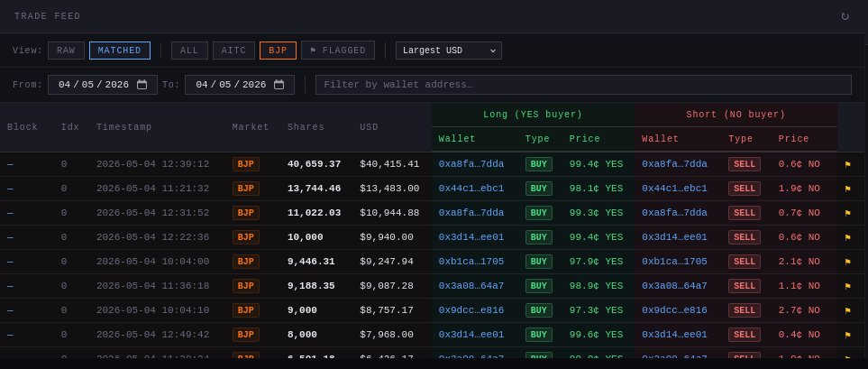The image size is (868, 369).
Task: Sort by Block column header
Action: click(x=23, y=127)
